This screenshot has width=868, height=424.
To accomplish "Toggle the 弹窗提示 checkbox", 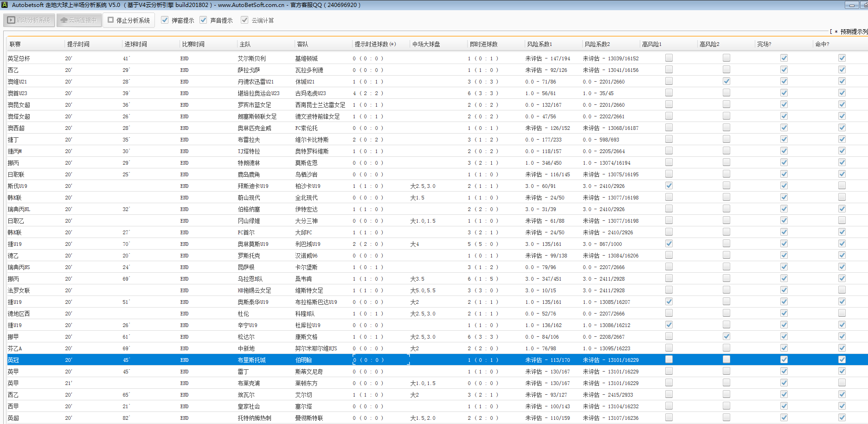I will [x=165, y=20].
